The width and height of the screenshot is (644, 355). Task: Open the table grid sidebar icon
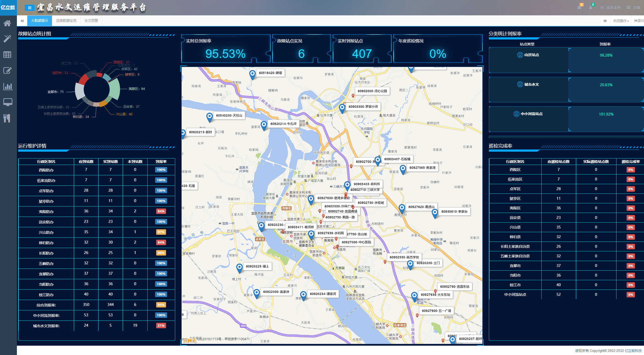[7, 55]
